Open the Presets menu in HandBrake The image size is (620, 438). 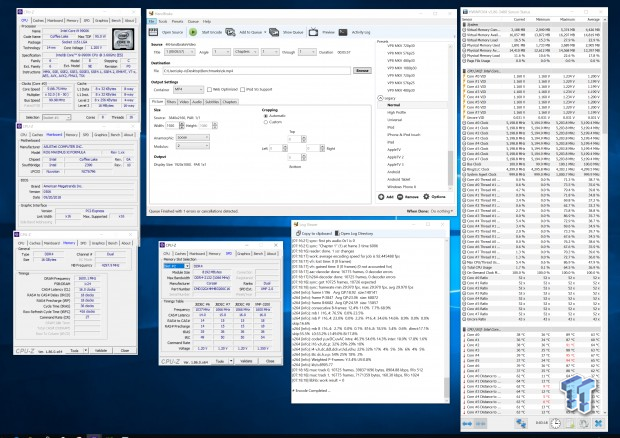point(177,21)
